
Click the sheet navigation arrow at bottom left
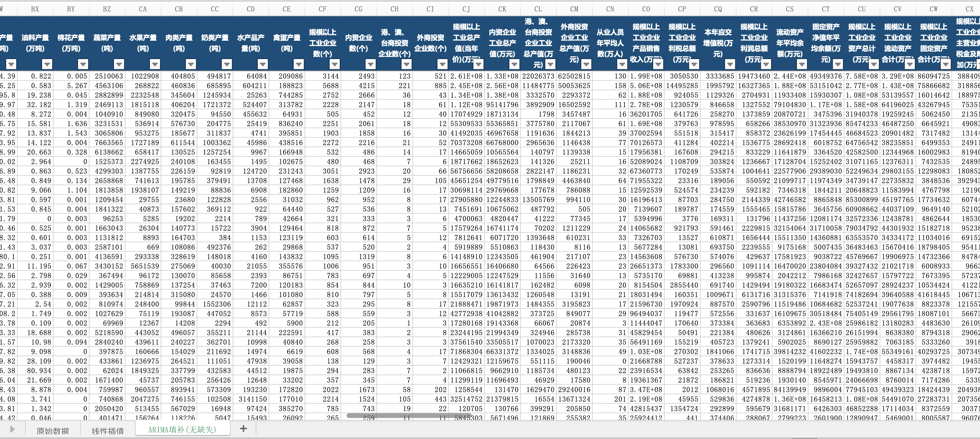(12, 429)
